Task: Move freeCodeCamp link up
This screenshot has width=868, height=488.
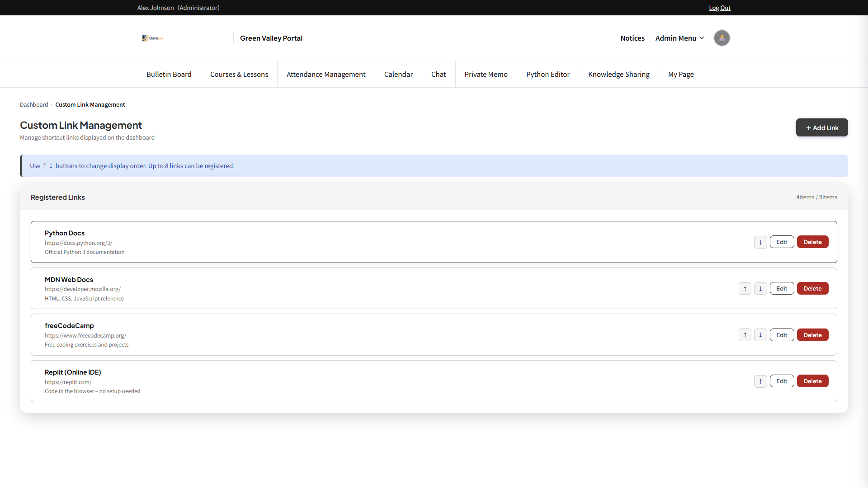Action: coord(745,335)
